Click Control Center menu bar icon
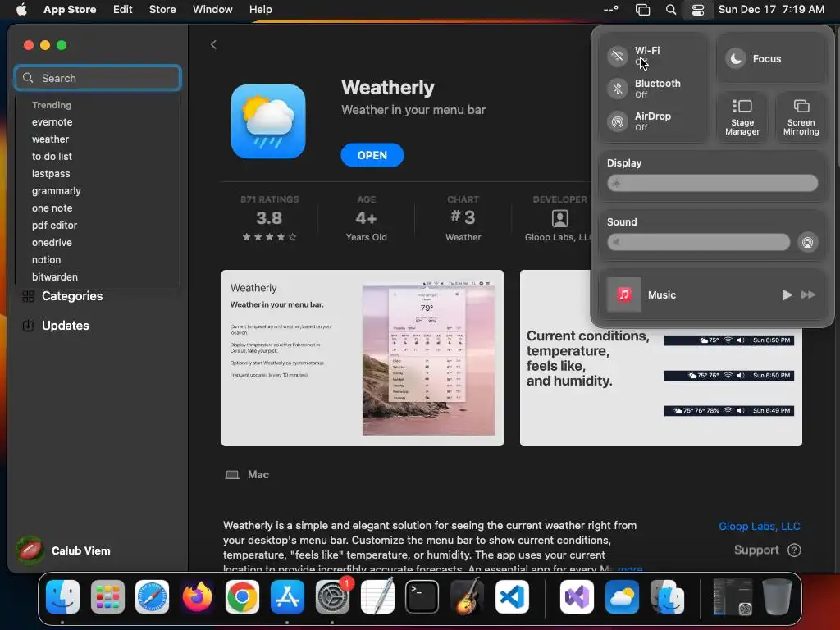Image resolution: width=840 pixels, height=630 pixels. click(x=697, y=10)
